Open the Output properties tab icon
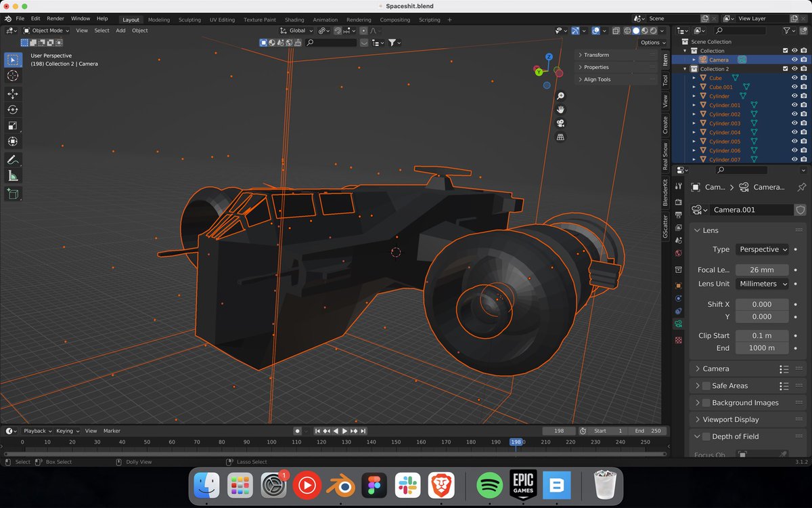 678,215
